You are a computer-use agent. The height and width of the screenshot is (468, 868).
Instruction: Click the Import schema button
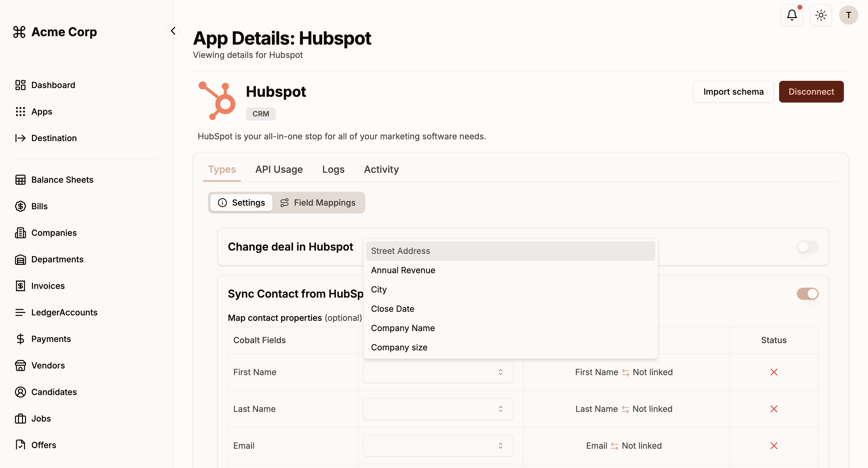[x=733, y=92]
